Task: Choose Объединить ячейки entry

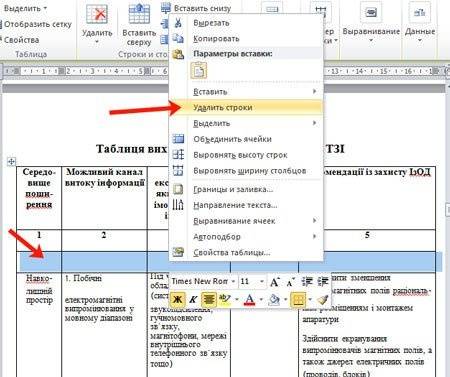Action: 245,139
